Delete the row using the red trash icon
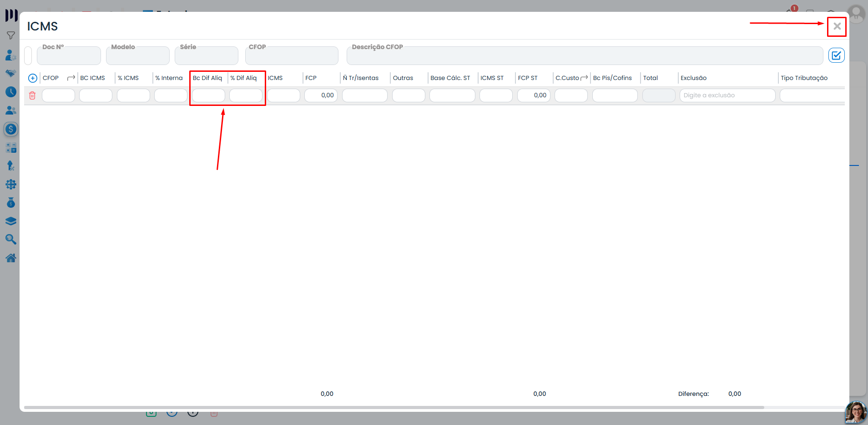 pos(32,95)
